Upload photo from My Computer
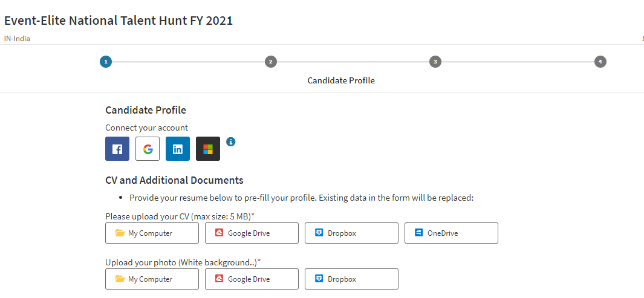The width and height of the screenshot is (644, 298). (x=152, y=279)
